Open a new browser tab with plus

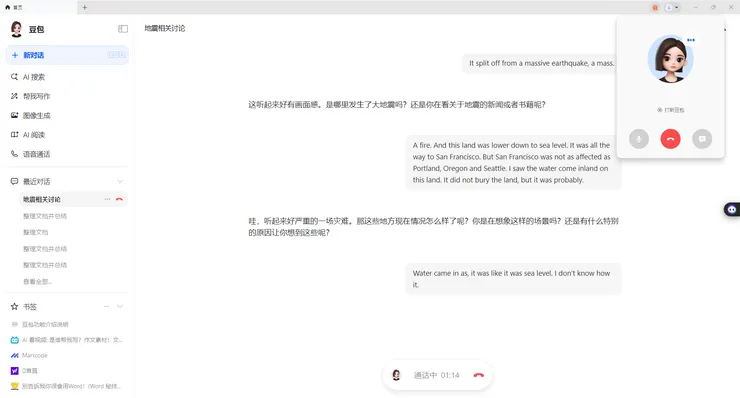click(x=84, y=7)
